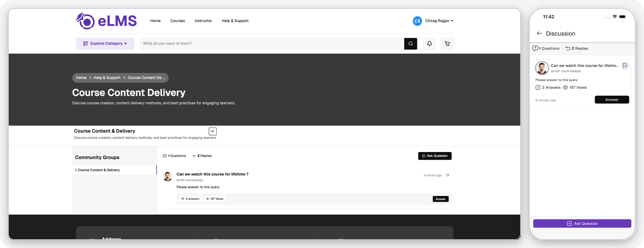Viewport: 644px width, 248px height.
Task: Click Answer button on desktop question
Action: click(x=440, y=199)
